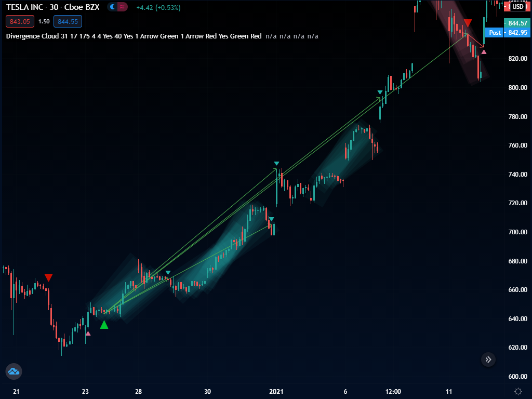The height and width of the screenshot is (399, 532).
Task: Click the red sell arrow signal near the top
Action: tap(467, 23)
